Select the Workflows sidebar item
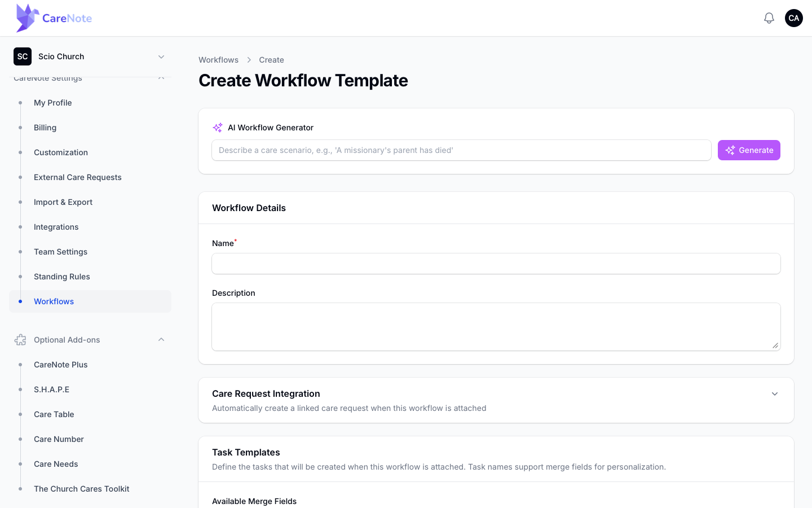The image size is (812, 508). (x=90, y=301)
